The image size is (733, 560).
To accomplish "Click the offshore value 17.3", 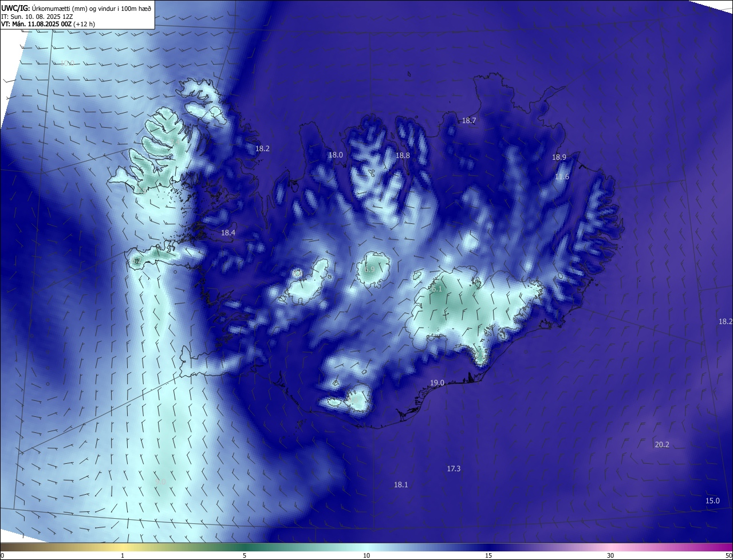I will point(454,468).
